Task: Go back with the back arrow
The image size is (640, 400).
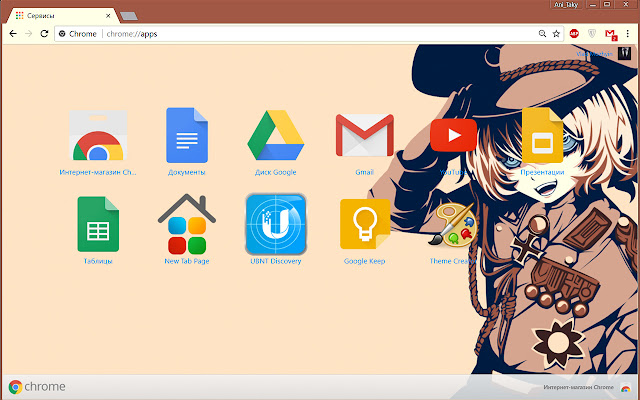Action: [13, 34]
